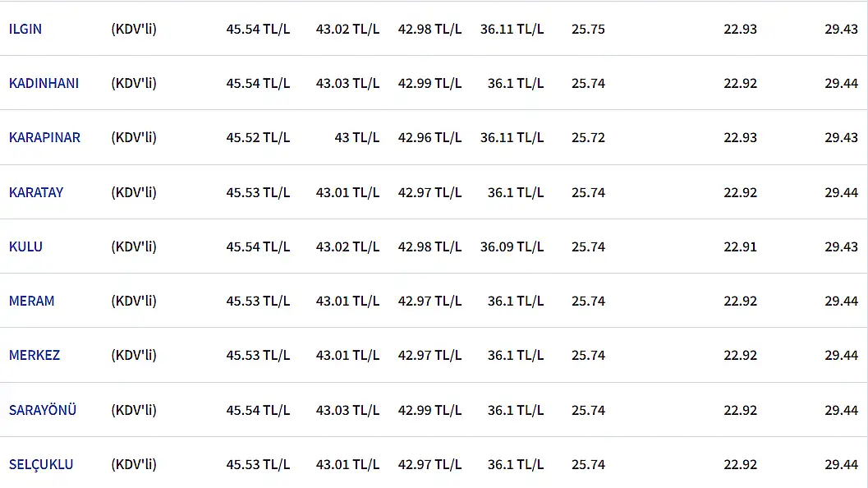
Task: Click the KADINHANI district link
Action: [x=44, y=83]
